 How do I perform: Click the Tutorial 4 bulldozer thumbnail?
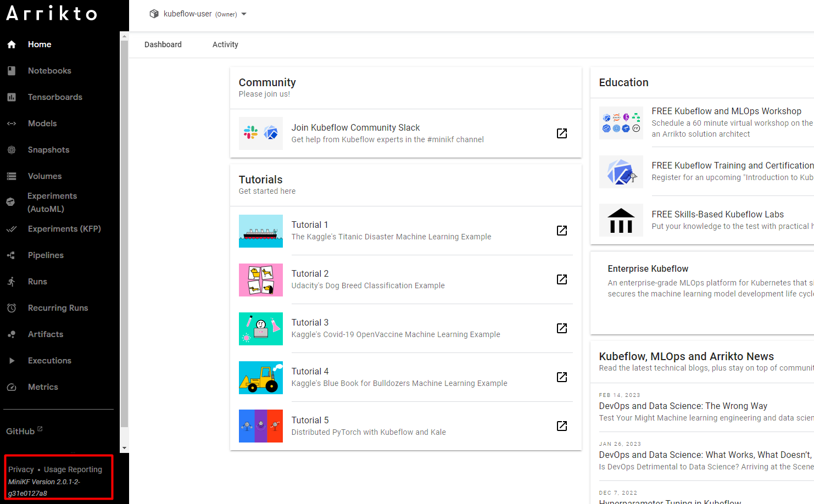pos(261,378)
